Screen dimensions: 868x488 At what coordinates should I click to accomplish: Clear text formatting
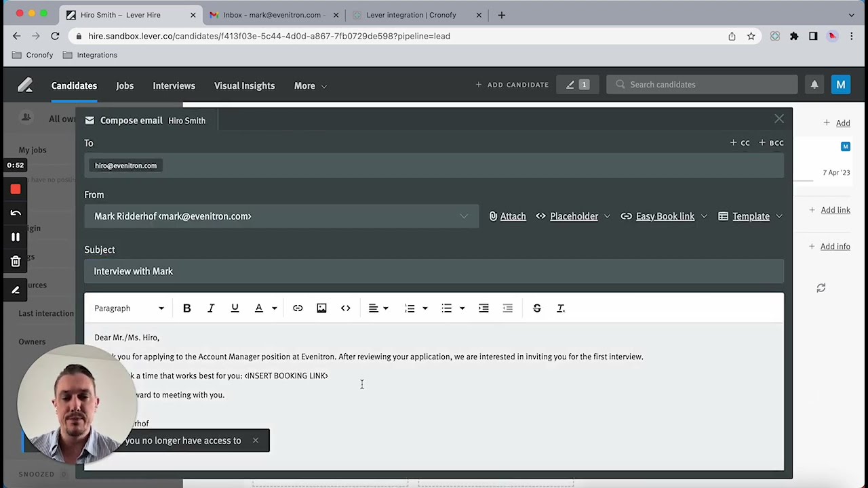(561, 308)
